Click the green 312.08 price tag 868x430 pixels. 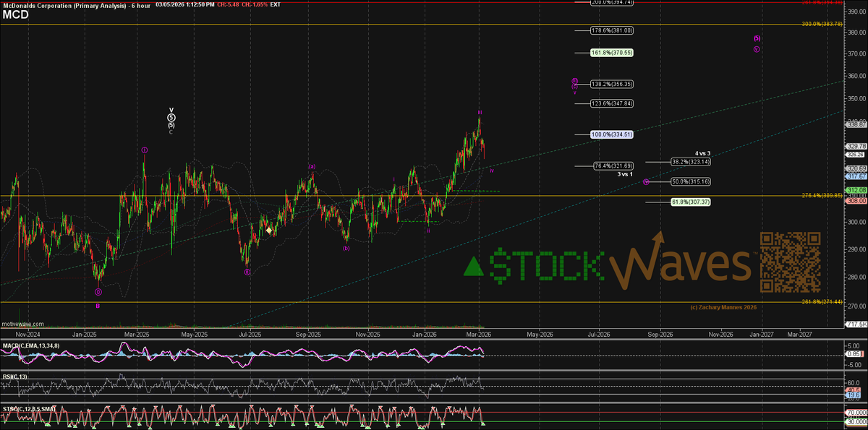(856, 190)
